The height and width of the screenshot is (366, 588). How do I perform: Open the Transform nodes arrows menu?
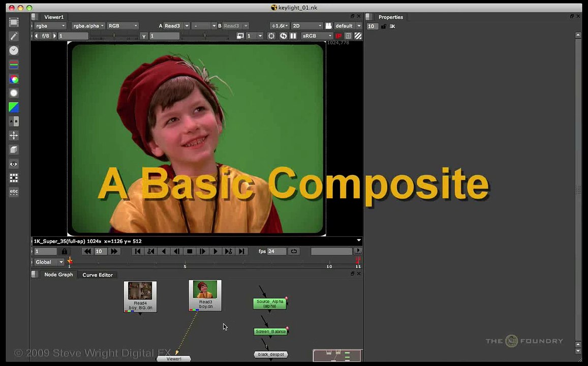point(14,135)
